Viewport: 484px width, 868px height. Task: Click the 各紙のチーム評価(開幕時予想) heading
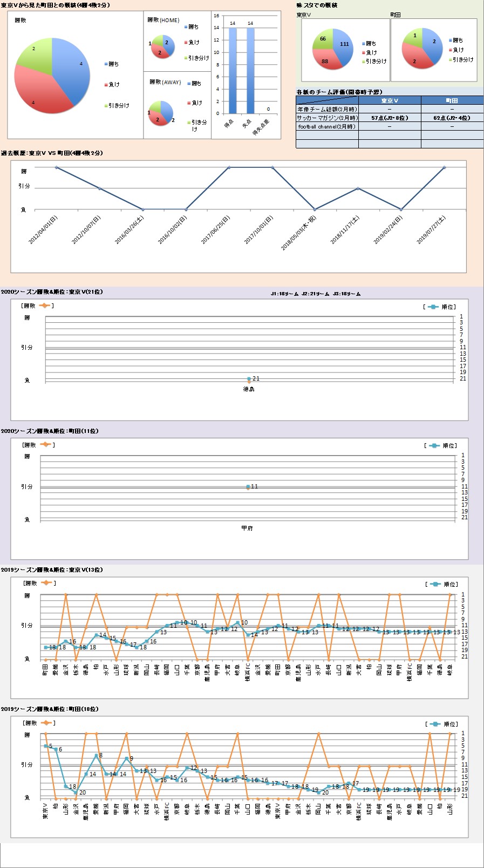pos(339,92)
